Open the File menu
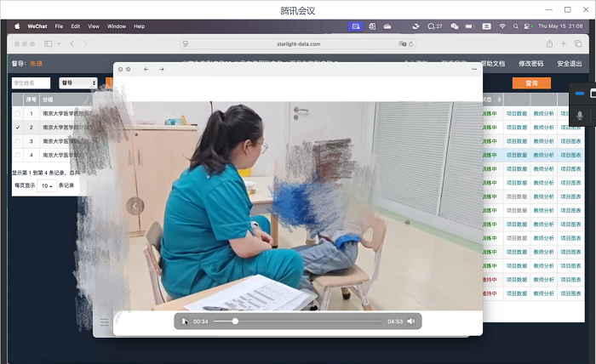 (59, 26)
